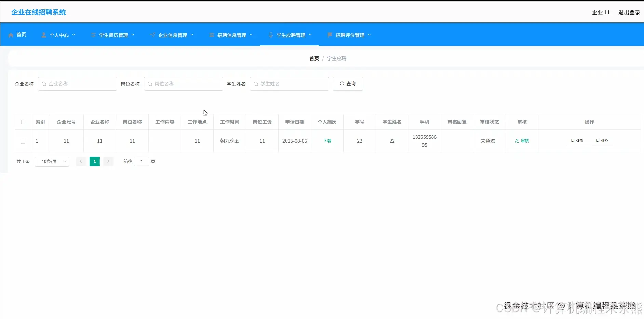Expand the 学生简历管理 menu chevron
Viewport: 644px width, 319px height.
[x=133, y=35]
